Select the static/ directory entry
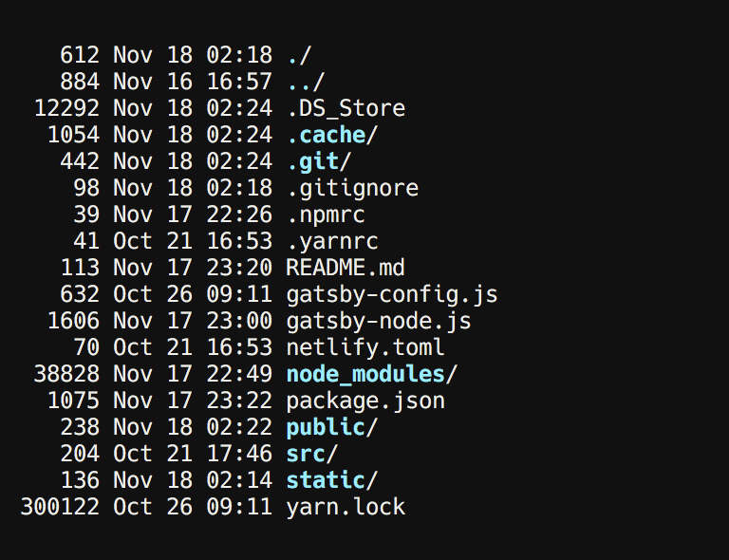This screenshot has width=729, height=560. pyautogui.click(x=332, y=480)
